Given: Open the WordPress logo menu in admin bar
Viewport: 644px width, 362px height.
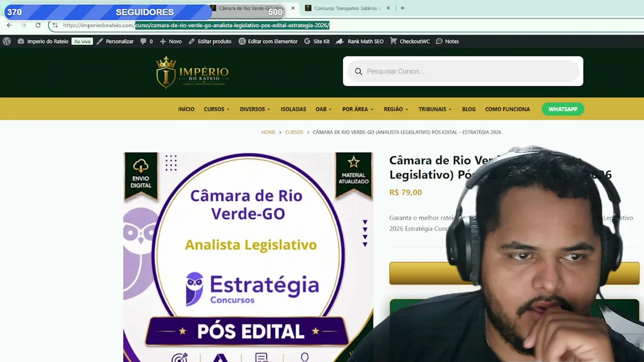Looking at the screenshot, I should tap(7, 41).
